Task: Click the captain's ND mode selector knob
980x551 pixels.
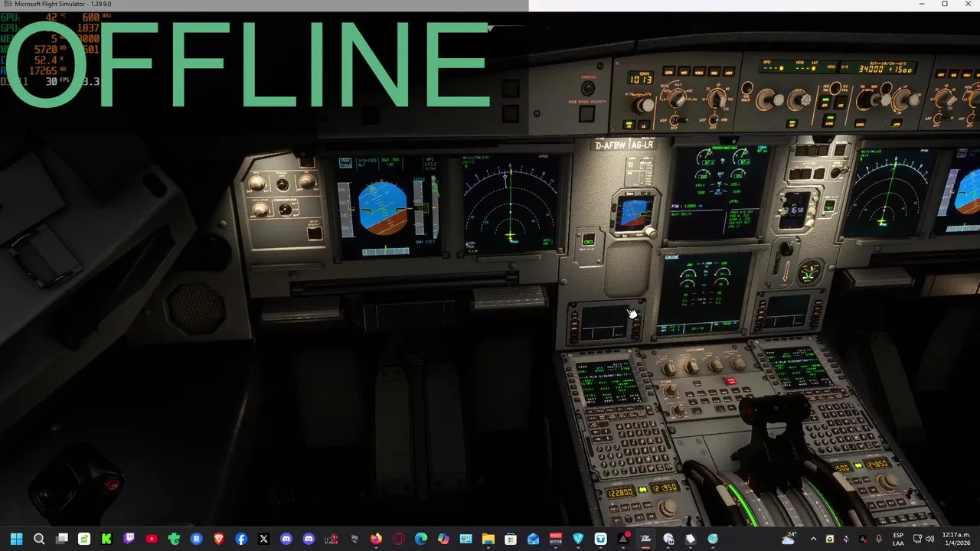Action: coord(678,99)
